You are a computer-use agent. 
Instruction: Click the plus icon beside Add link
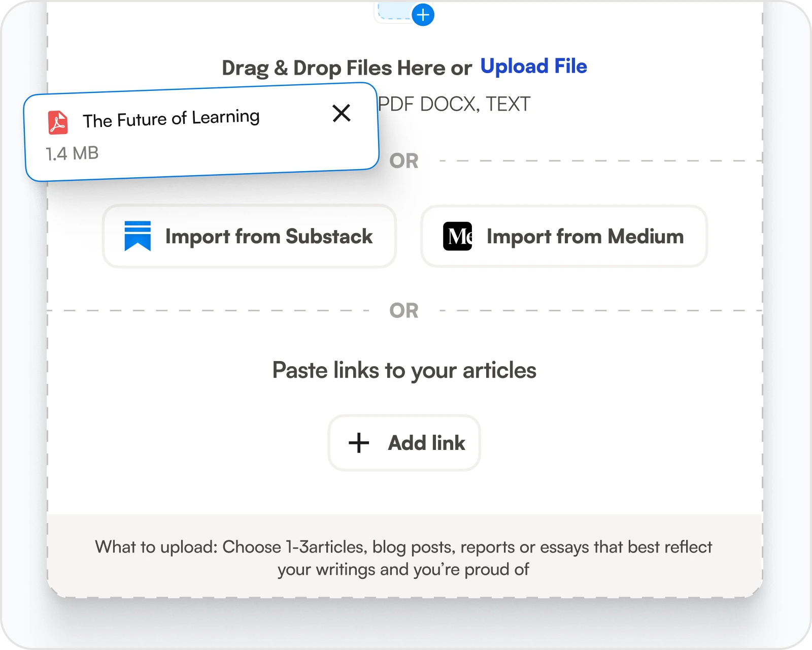coord(359,443)
